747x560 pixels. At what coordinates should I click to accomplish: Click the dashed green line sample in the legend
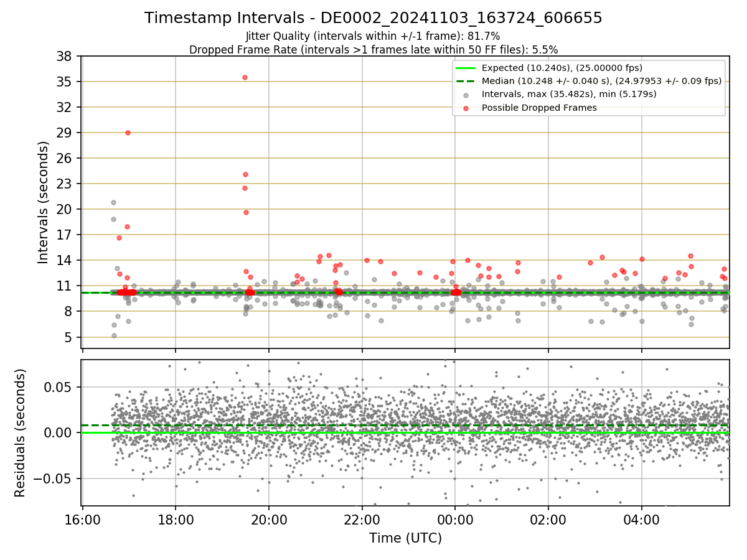[466, 81]
